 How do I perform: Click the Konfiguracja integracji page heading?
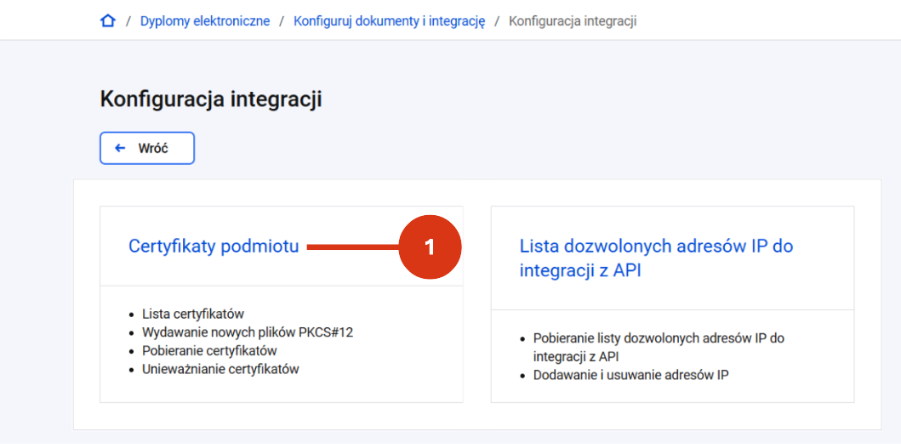211,99
